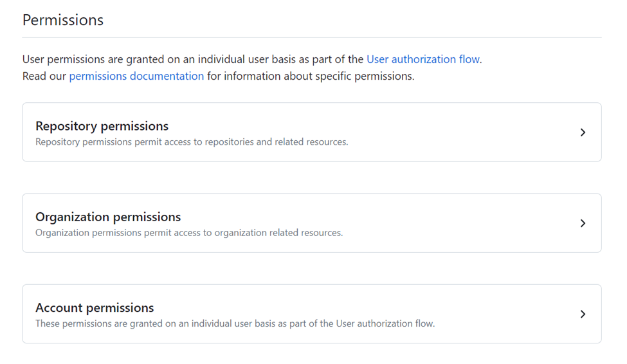Click the chevron arrow for Organization permissions

[x=583, y=223]
